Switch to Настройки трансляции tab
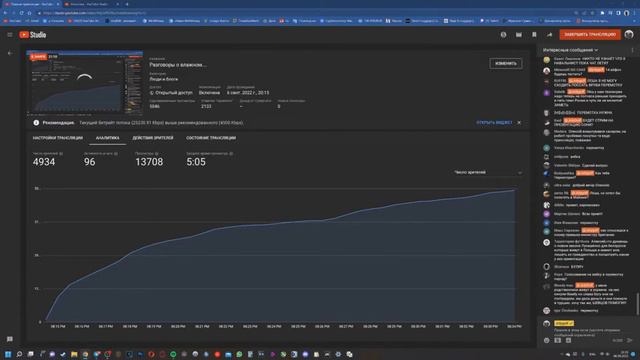This screenshot has height=360, width=640. (x=58, y=138)
